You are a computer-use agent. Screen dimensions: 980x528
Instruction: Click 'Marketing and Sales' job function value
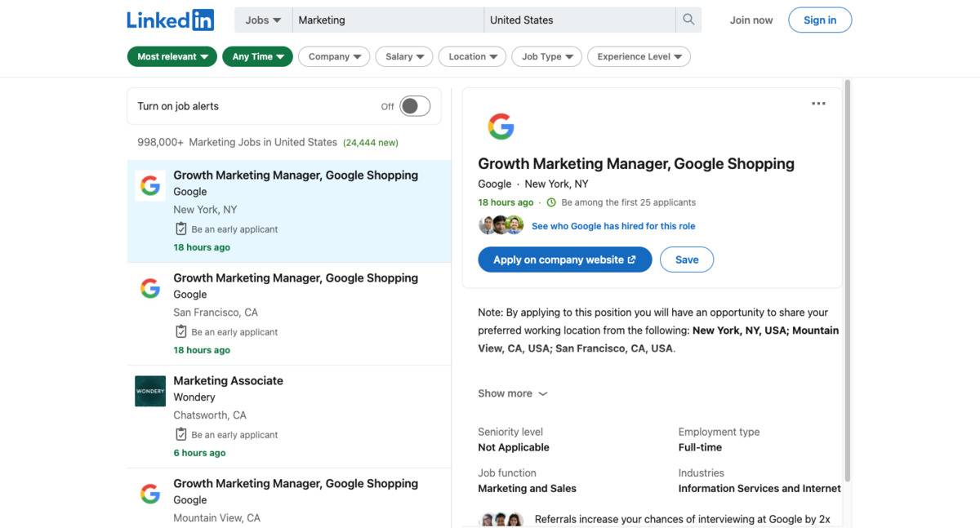tap(527, 488)
